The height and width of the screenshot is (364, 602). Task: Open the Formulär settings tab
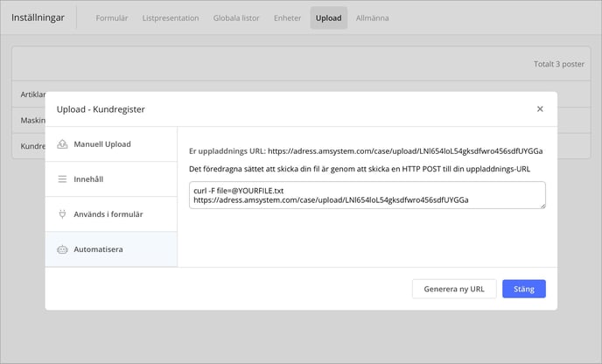coord(112,18)
